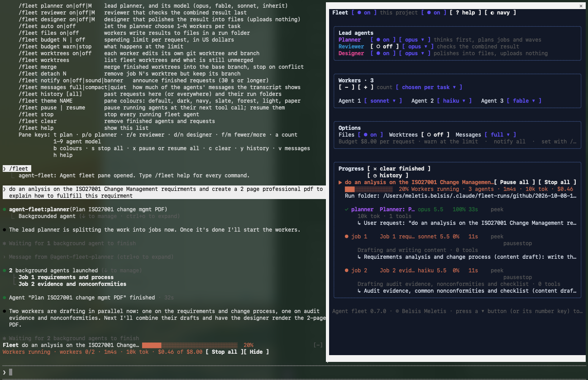Click the orange triangle beside the running request
Screen dimensions: 588x380
pos(340,182)
